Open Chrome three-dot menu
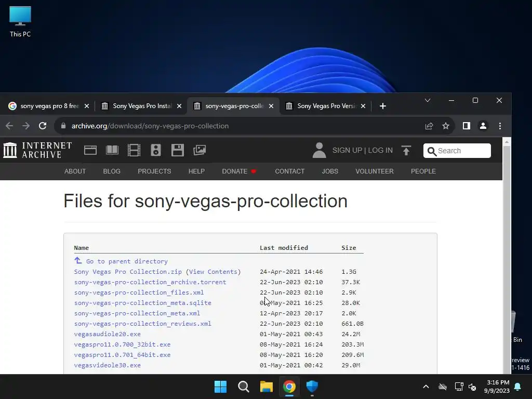The image size is (532, 399). tap(500, 126)
